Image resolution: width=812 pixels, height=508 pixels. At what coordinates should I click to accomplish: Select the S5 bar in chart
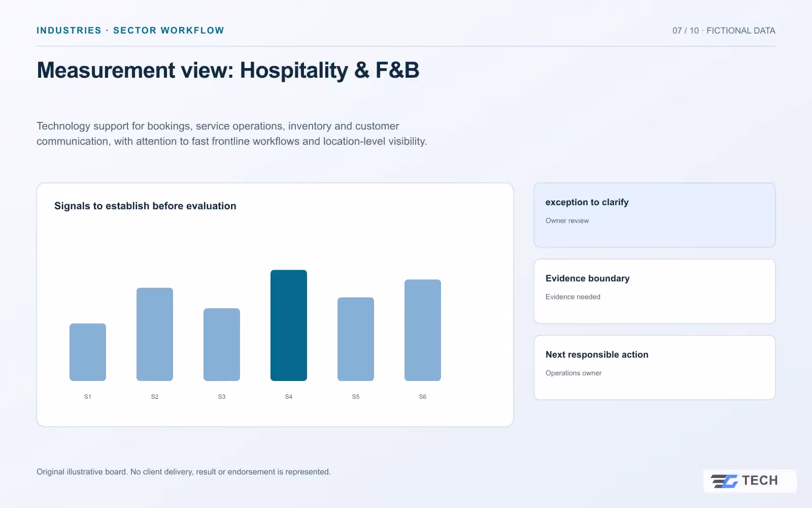(x=356, y=339)
